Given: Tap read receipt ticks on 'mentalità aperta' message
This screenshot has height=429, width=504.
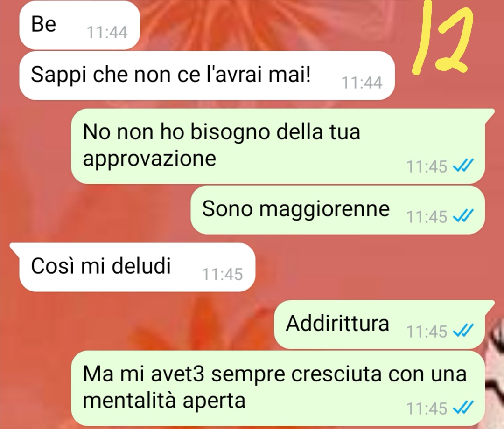Looking at the screenshot, I should 463,408.
